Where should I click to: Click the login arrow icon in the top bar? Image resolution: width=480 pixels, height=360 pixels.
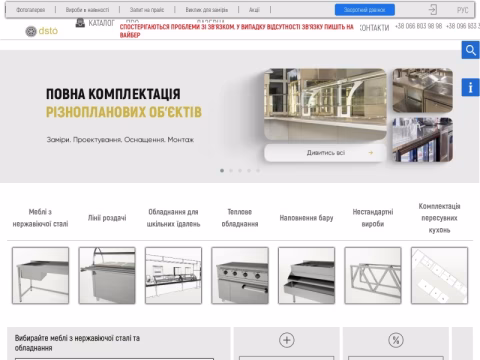[432, 9]
